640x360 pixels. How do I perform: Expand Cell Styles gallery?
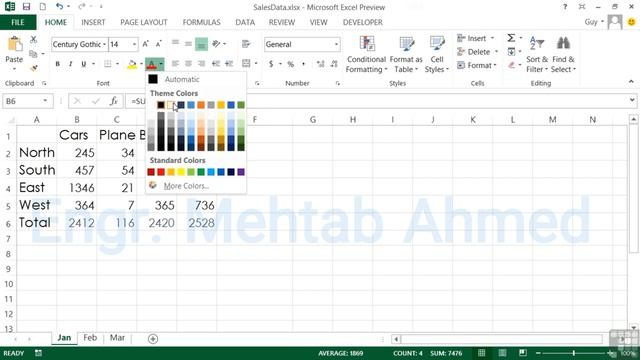point(437,54)
